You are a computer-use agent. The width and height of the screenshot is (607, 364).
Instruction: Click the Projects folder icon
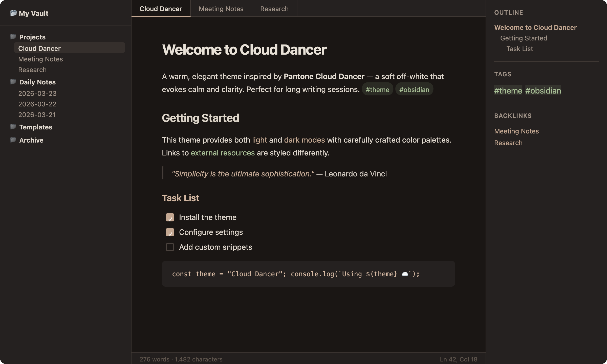[13, 37]
